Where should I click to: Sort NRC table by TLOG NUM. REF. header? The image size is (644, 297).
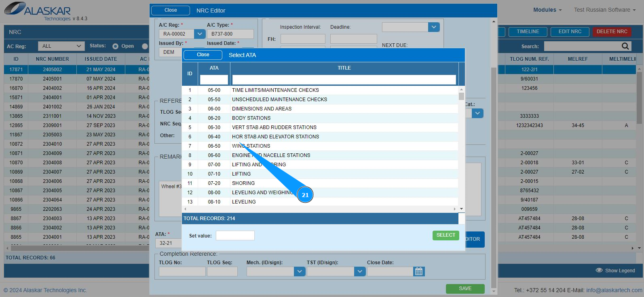529,59
